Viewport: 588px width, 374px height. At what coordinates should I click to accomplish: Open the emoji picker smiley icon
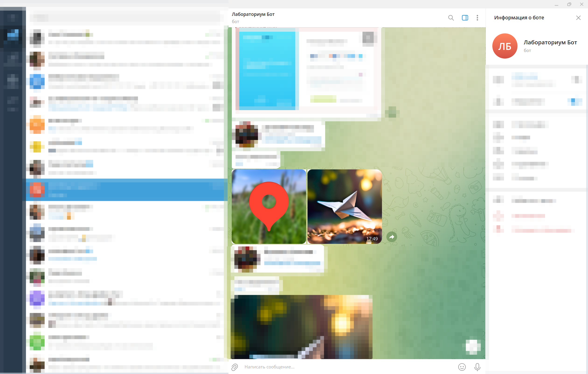tap(462, 367)
